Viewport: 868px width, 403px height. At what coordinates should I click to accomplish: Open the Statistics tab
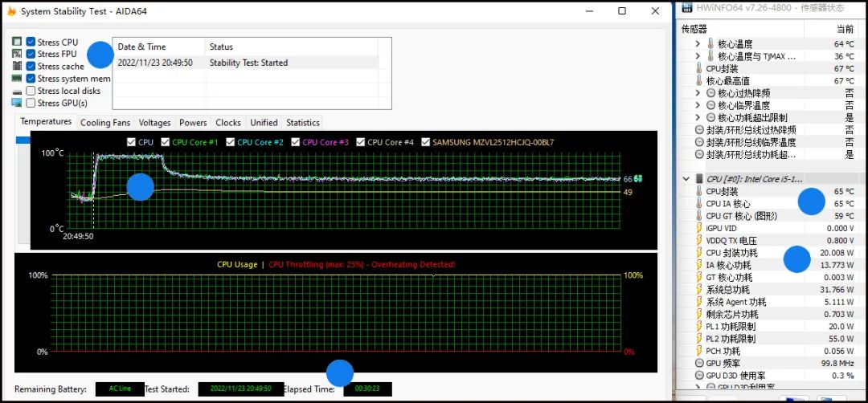coord(303,123)
